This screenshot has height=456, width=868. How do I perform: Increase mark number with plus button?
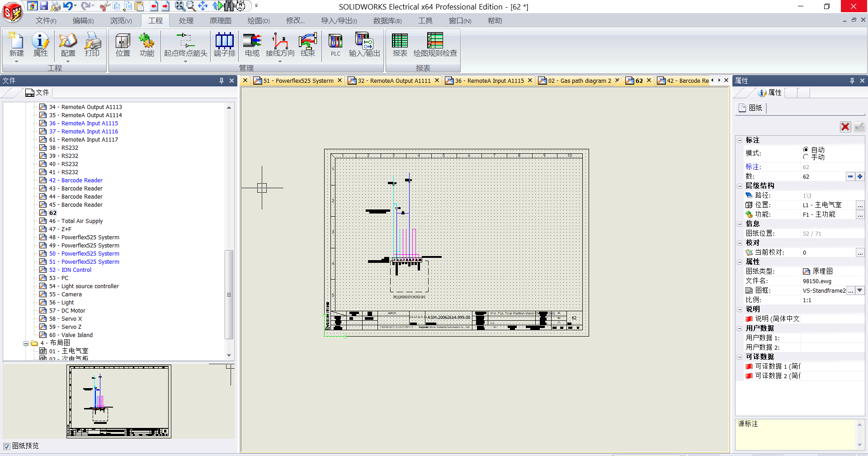click(860, 176)
